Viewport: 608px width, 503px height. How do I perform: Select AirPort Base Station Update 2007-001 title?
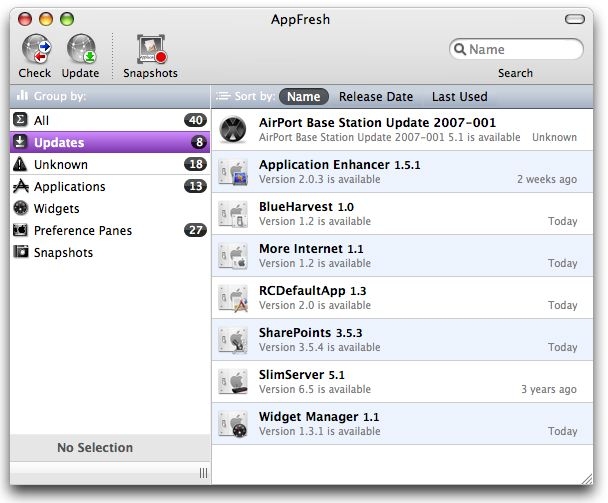pyautogui.click(x=377, y=123)
